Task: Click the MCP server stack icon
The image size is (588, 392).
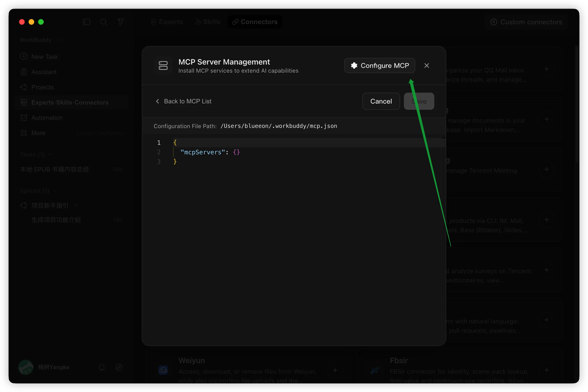Action: click(163, 65)
